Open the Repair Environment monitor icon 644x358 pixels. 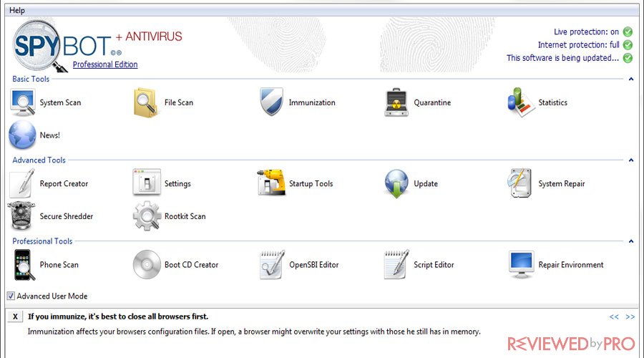pos(521,264)
